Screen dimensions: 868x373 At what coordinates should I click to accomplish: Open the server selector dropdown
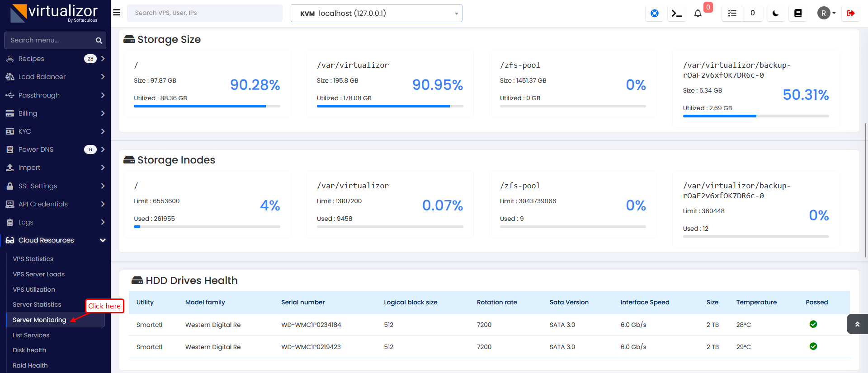coord(376,13)
